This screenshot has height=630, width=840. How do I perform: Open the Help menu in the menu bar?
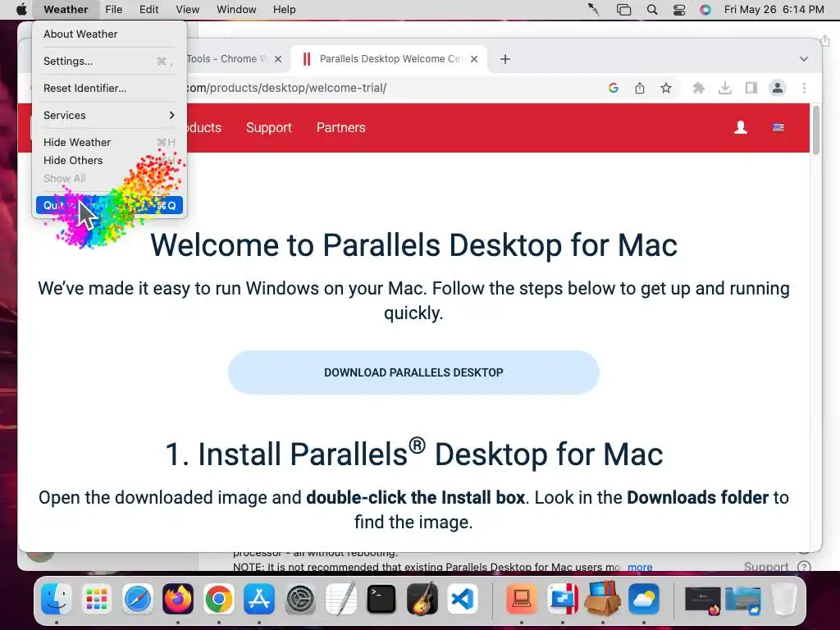point(284,9)
